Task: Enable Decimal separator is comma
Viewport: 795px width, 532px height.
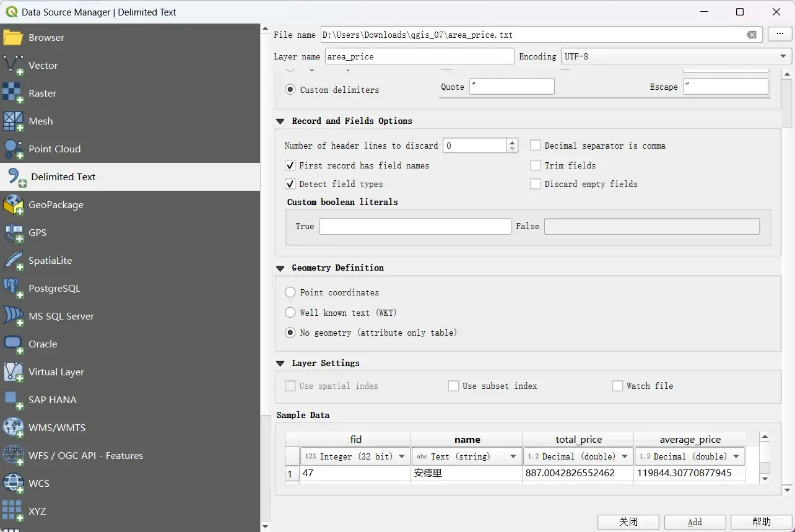Action: [536, 146]
